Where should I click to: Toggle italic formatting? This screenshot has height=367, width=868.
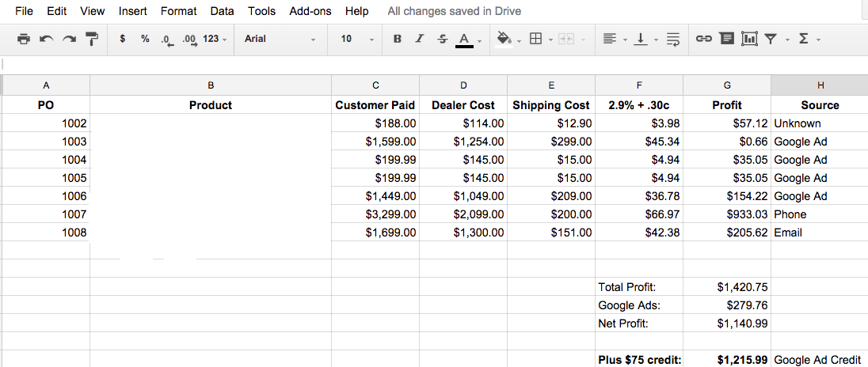[420, 39]
